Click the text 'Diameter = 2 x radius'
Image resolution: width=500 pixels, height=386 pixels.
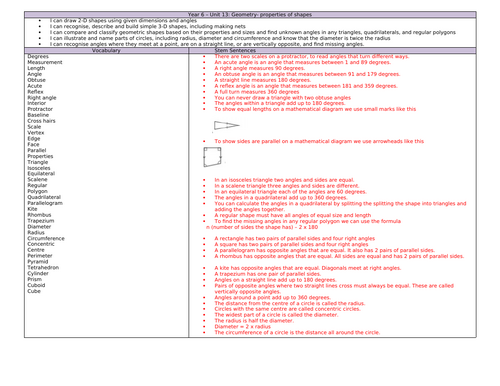click(x=243, y=327)
